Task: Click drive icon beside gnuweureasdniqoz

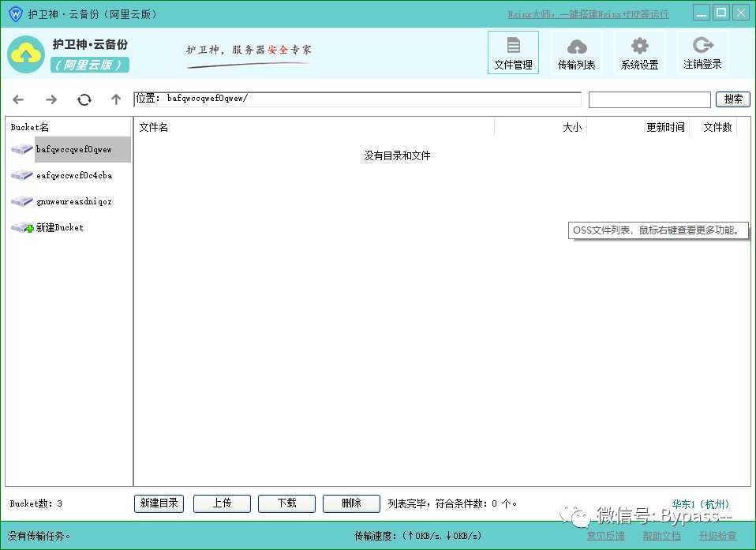Action: (x=21, y=201)
